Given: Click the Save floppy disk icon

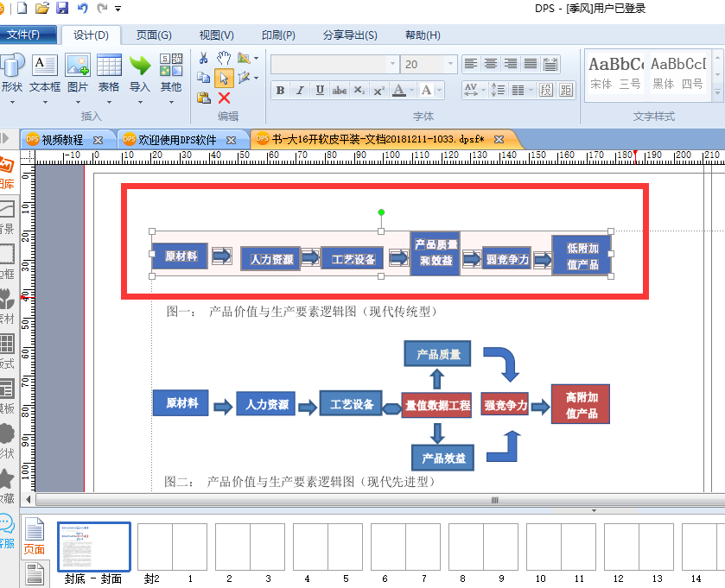Looking at the screenshot, I should (61, 8).
